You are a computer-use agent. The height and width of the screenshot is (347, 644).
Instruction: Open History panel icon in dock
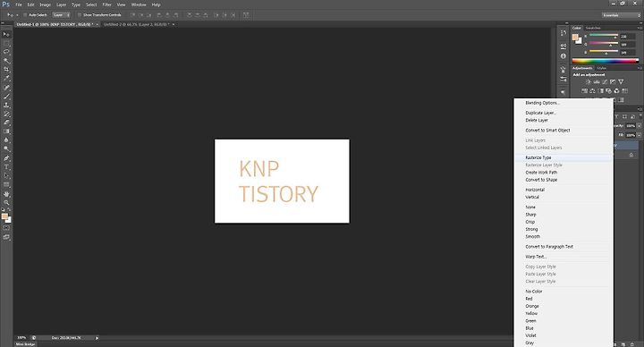(x=563, y=34)
